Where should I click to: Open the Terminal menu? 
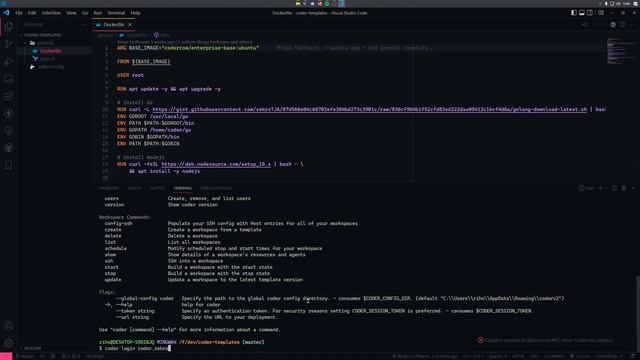(116, 13)
